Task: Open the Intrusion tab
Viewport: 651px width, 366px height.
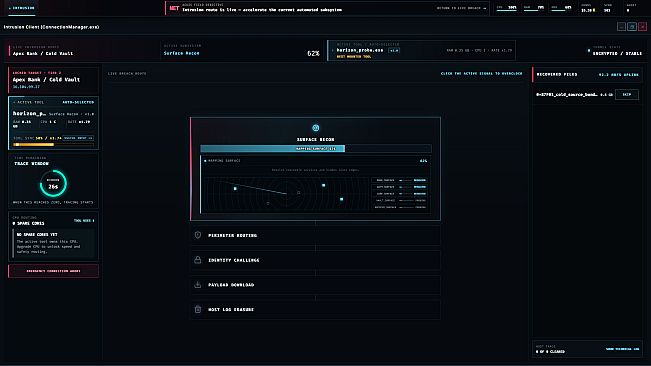Action: click(x=22, y=8)
